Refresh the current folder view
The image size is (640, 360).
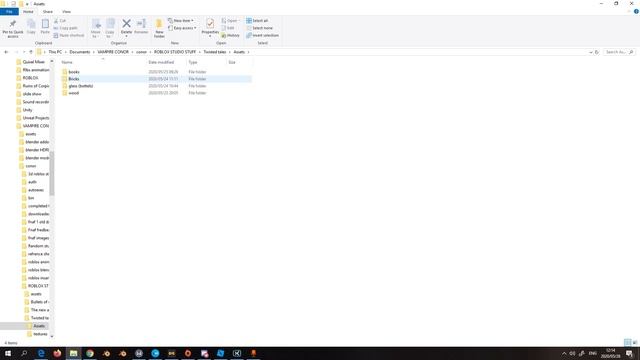597,52
